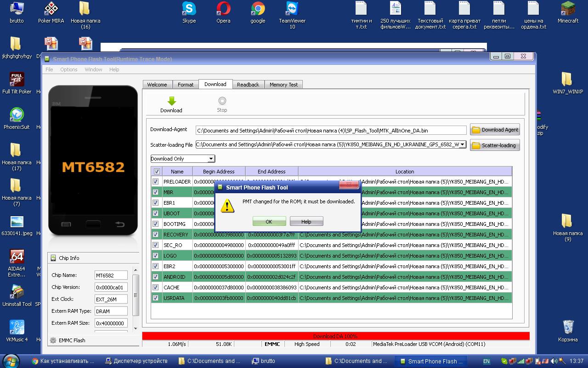Screen dimensions: 588x368
Task: Open the Download Only mode dropdown
Action: pyautogui.click(x=211, y=159)
